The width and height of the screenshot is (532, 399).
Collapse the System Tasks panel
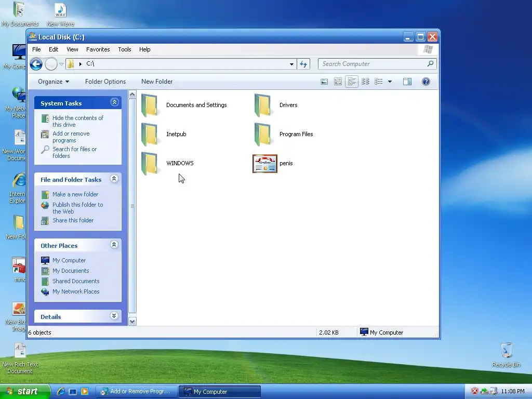tap(114, 102)
